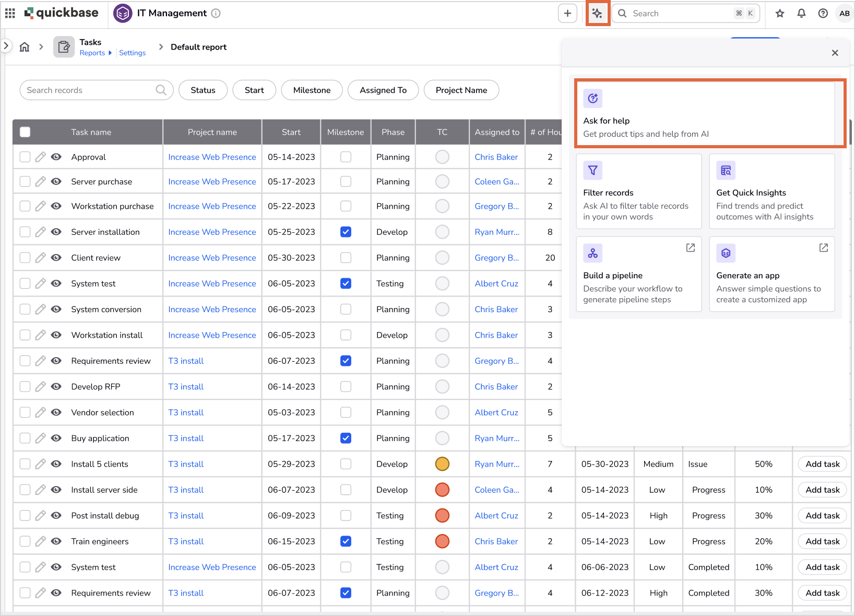Click the Generate an app external link icon

[x=823, y=248]
